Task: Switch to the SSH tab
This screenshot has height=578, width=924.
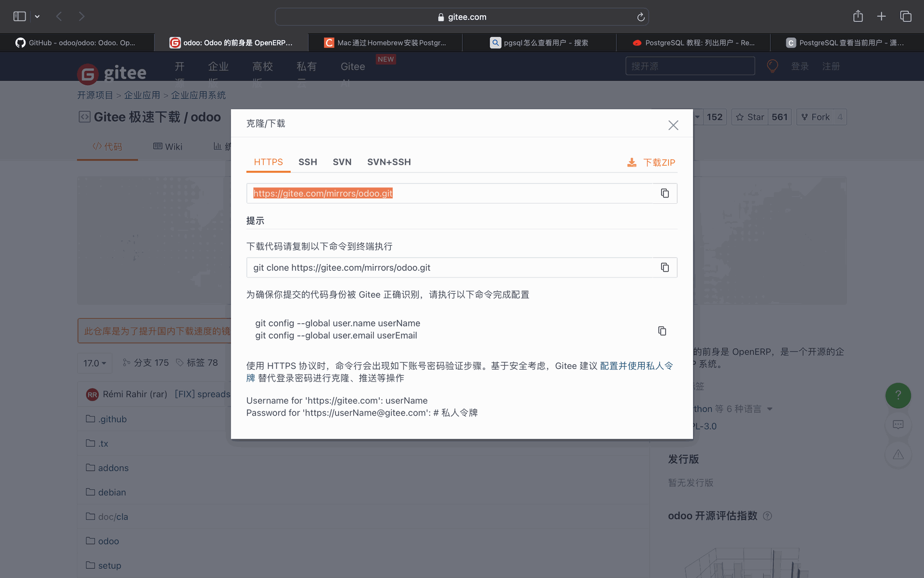Action: [x=308, y=162]
